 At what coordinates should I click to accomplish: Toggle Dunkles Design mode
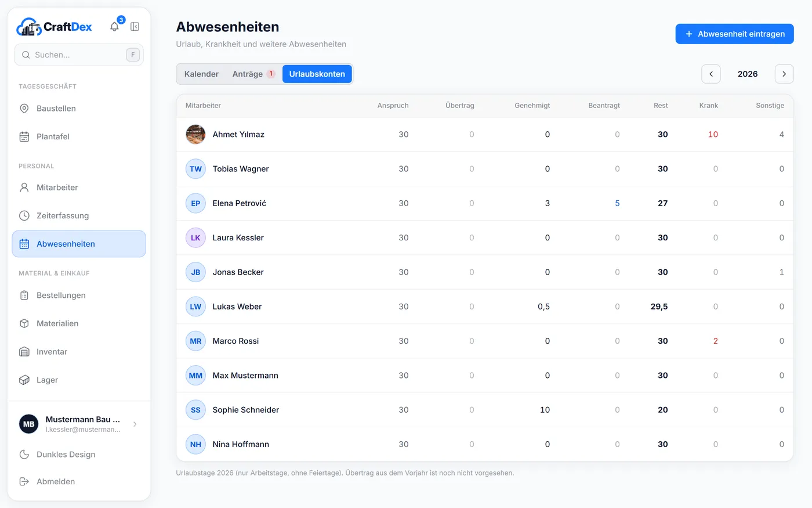(79, 455)
